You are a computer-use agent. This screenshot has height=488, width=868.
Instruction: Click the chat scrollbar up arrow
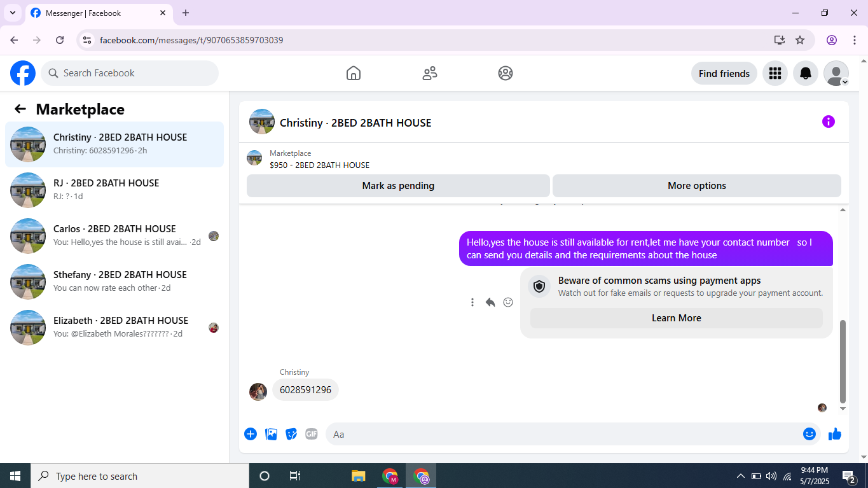pyautogui.click(x=843, y=210)
